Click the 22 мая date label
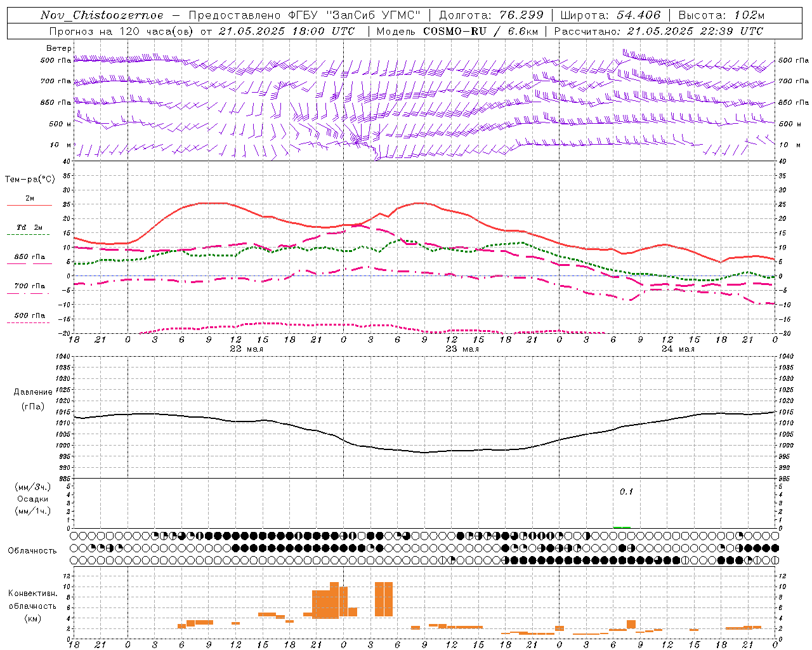The height and width of the screenshot is (650, 812). 247,349
